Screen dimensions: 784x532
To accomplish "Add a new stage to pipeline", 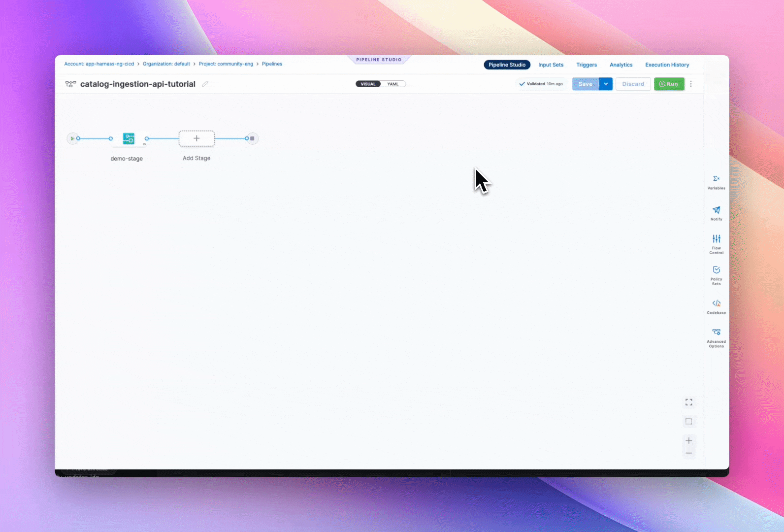I will [x=196, y=139].
